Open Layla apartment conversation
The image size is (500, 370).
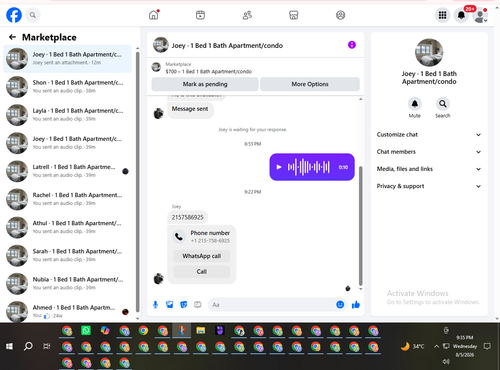coord(68,115)
